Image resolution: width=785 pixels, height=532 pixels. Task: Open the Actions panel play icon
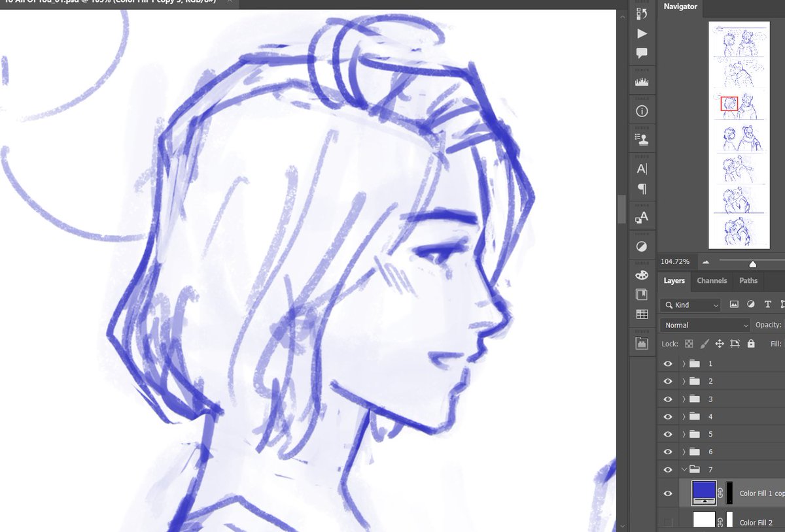[x=642, y=33]
